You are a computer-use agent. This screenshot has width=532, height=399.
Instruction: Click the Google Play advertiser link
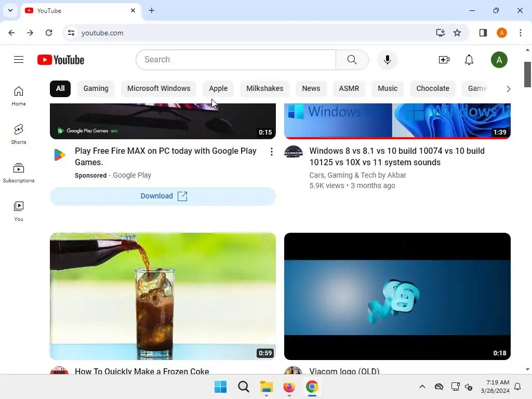click(x=132, y=175)
